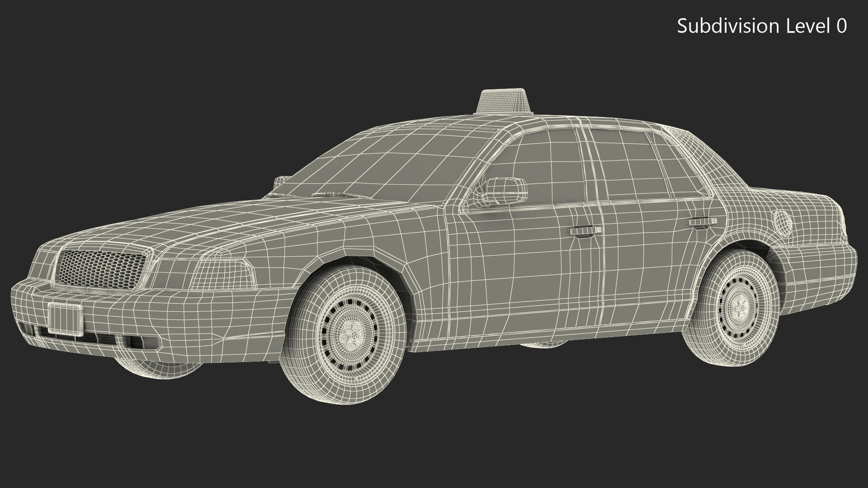Select the windshield glass

(x=389, y=169)
